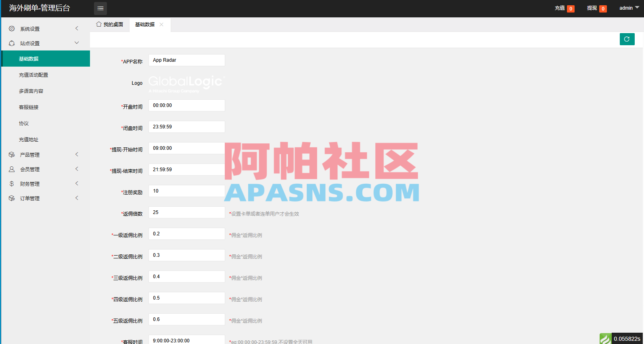Click the 一级返佣比例 input field

click(x=187, y=234)
